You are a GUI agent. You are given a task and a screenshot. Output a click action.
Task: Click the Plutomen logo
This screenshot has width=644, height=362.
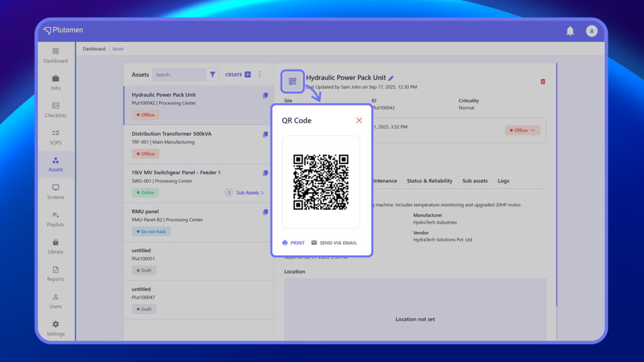pos(64,30)
